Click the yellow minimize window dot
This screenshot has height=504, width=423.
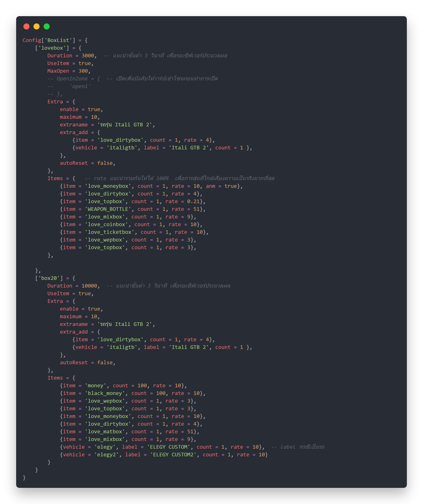click(x=37, y=26)
